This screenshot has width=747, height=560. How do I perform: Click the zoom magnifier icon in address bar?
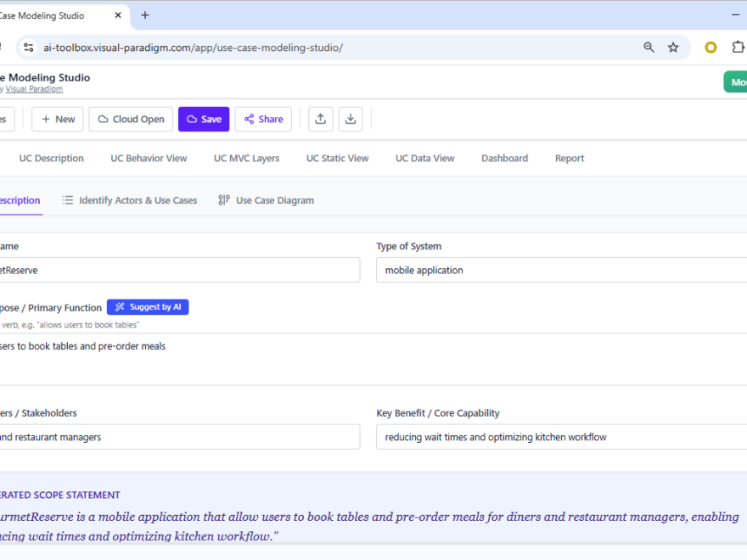coord(649,48)
